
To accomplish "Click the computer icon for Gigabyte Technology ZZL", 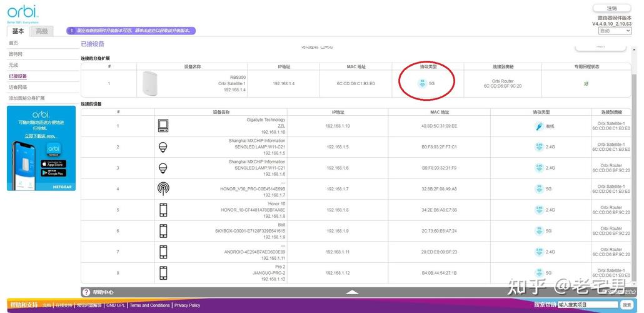I will 163,126.
